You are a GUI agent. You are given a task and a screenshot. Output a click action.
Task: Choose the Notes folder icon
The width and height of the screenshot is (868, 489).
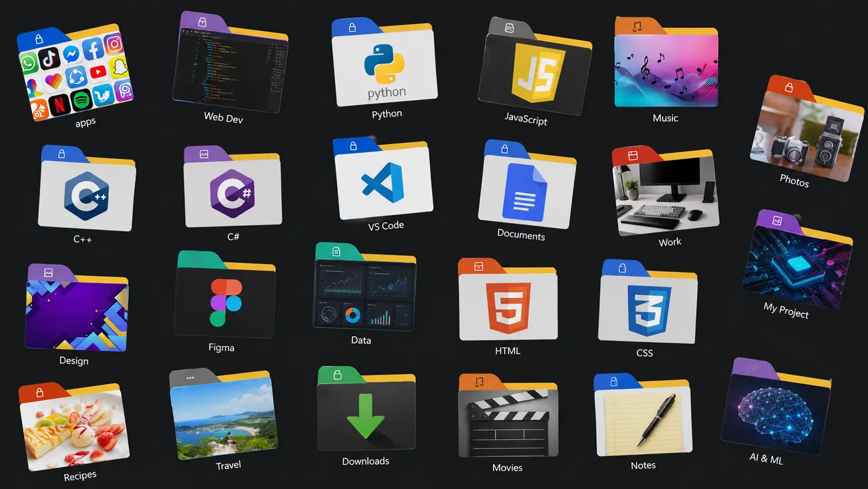click(x=643, y=415)
